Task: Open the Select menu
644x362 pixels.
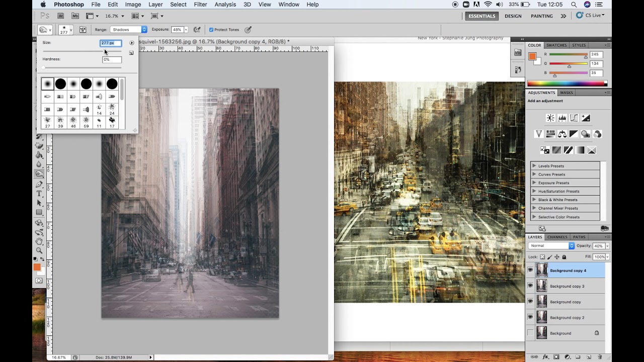Action: point(178,5)
